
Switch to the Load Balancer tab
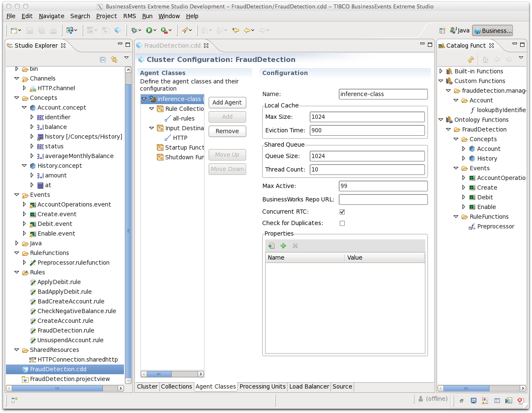pyautogui.click(x=309, y=386)
